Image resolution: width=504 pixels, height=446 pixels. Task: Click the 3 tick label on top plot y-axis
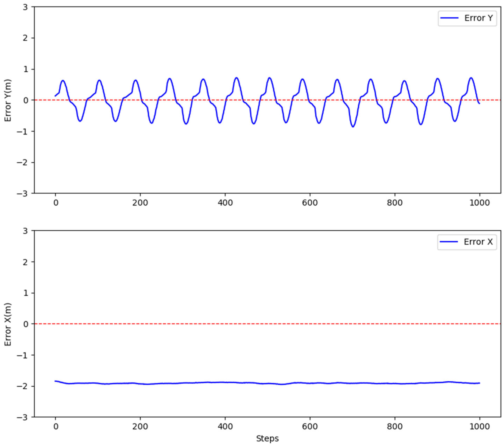point(26,7)
